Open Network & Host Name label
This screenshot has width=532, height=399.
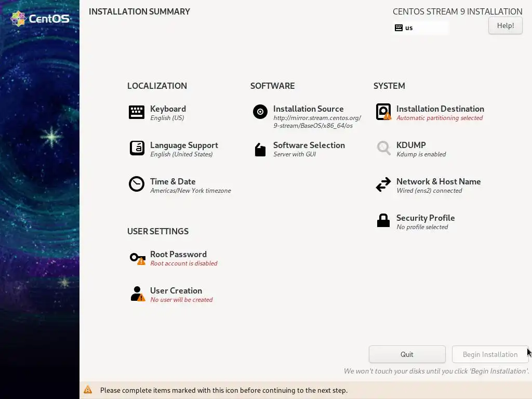[x=438, y=181]
